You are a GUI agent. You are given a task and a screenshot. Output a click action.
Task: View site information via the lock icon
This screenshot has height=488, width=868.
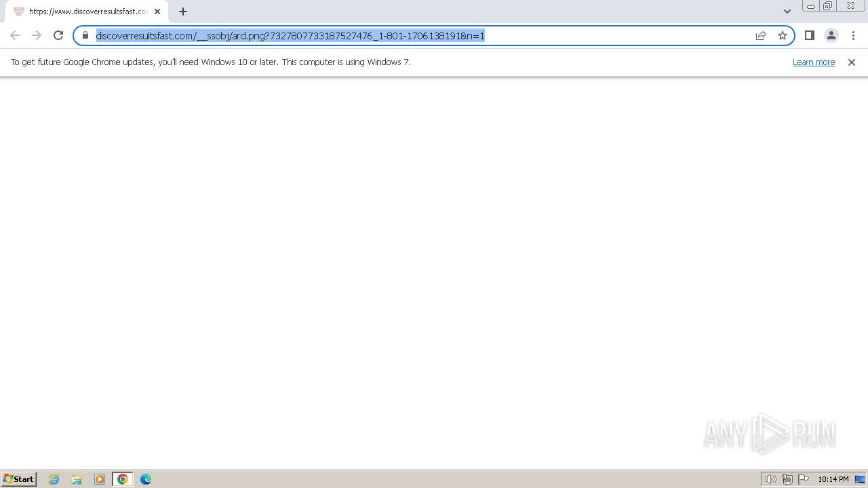(85, 35)
